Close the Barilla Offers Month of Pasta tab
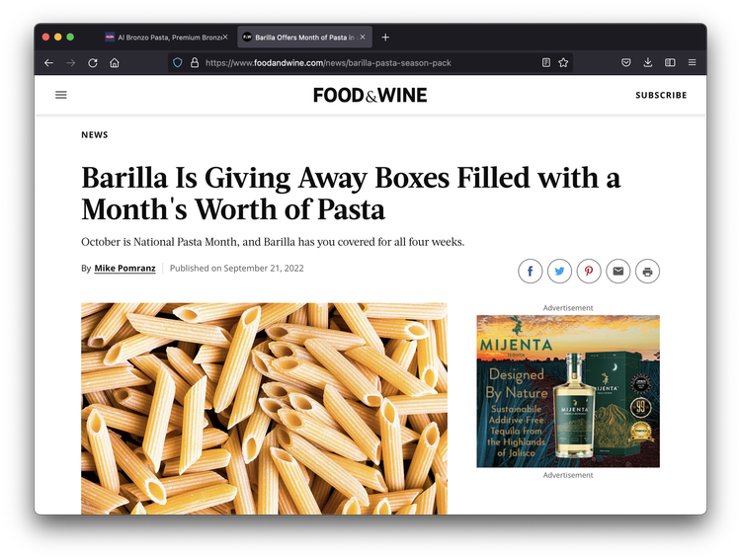Screen dimensions: 741x560 (363, 37)
